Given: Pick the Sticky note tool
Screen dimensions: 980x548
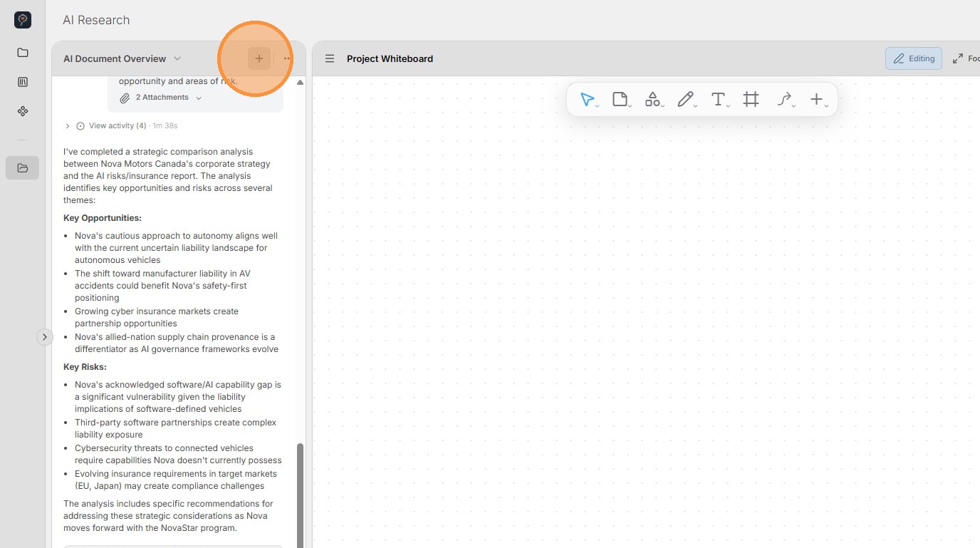Looking at the screenshot, I should 620,100.
